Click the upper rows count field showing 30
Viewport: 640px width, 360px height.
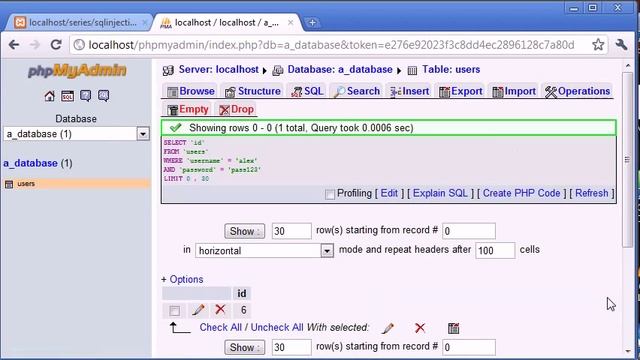(291, 231)
